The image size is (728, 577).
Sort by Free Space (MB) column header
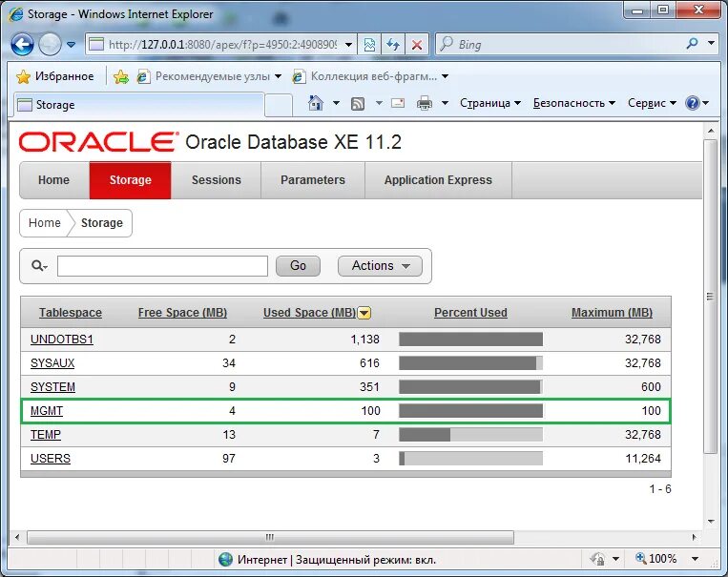(182, 313)
